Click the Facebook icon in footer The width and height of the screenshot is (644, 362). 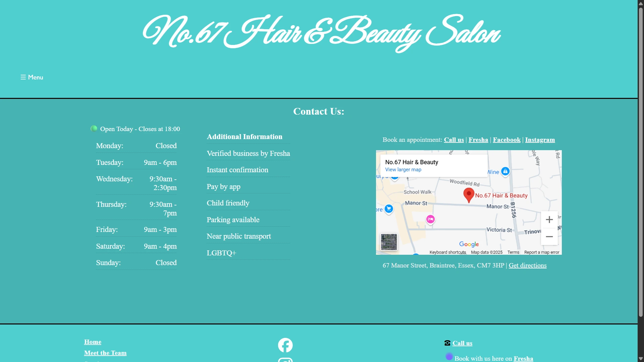click(x=285, y=345)
